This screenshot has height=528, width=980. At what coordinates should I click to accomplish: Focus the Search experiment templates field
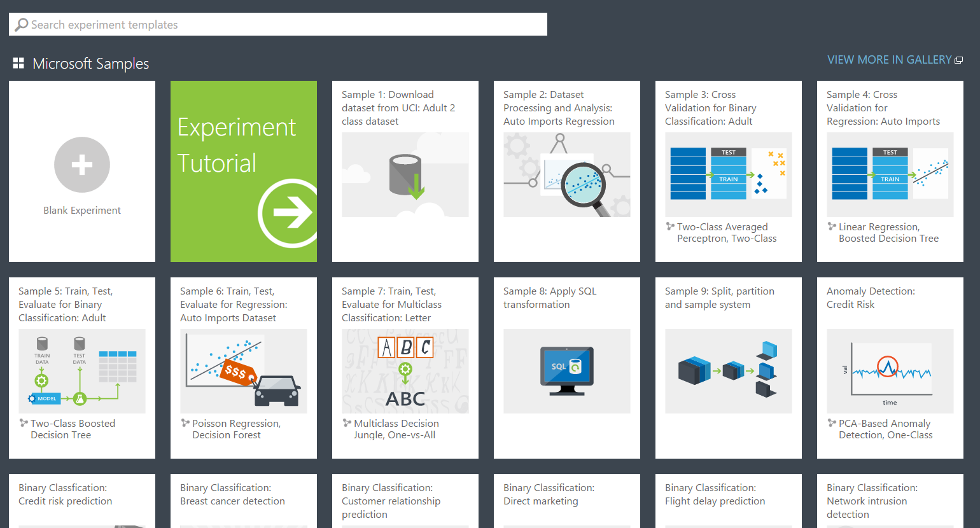point(278,24)
